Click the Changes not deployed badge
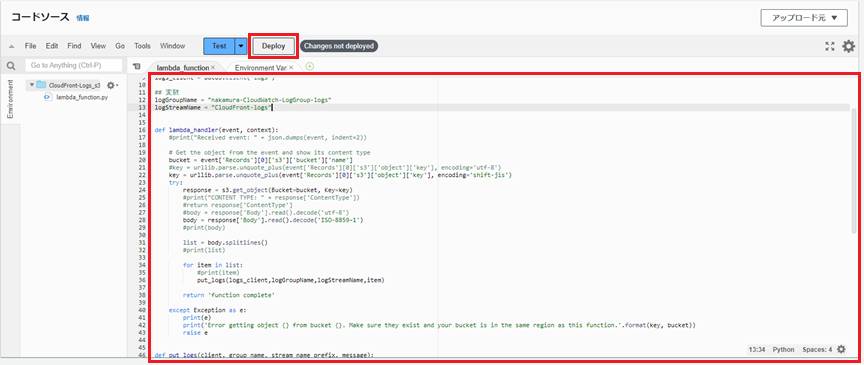 [339, 46]
